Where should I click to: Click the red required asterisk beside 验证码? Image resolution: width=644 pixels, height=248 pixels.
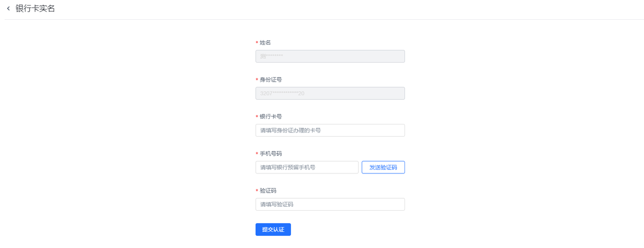257,191
